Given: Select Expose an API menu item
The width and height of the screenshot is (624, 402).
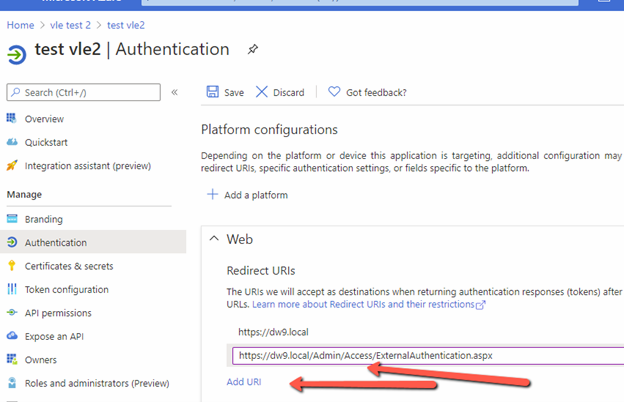Looking at the screenshot, I should 55,336.
